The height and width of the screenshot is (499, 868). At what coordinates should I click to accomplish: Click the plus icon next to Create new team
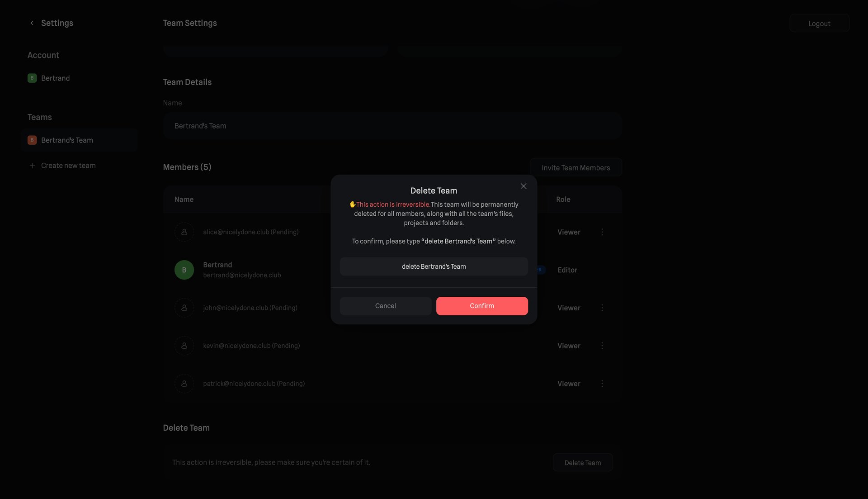[x=32, y=165]
